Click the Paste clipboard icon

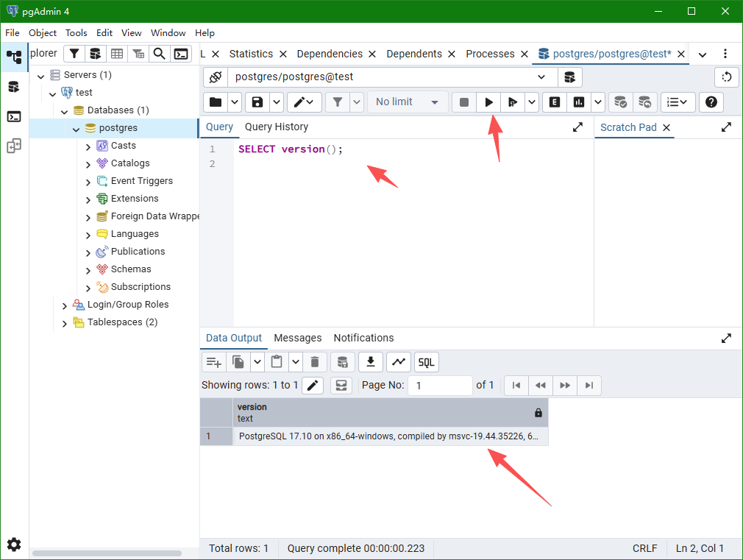point(277,362)
